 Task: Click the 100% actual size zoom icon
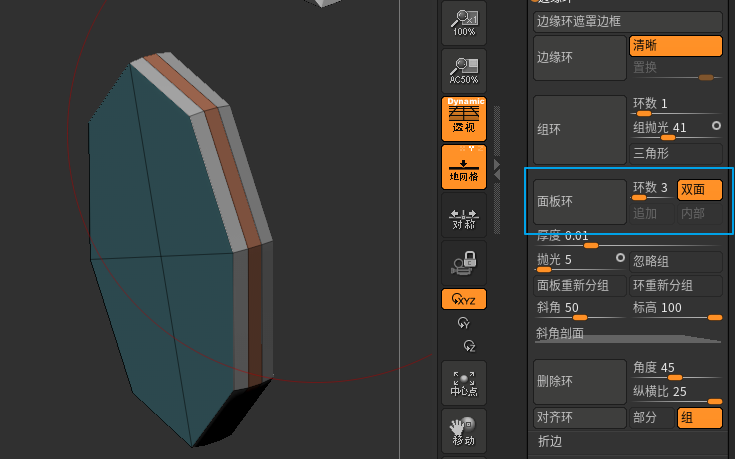click(x=464, y=23)
